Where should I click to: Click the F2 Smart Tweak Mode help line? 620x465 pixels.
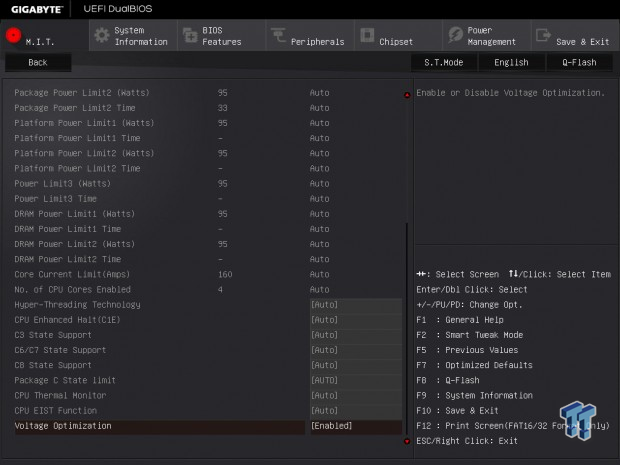469,335
